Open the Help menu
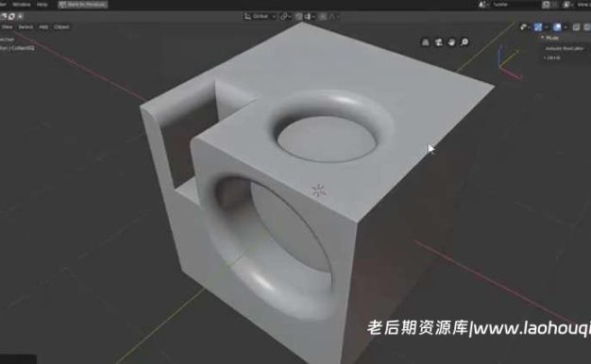Screen dimensions: 591x364 pos(42,5)
